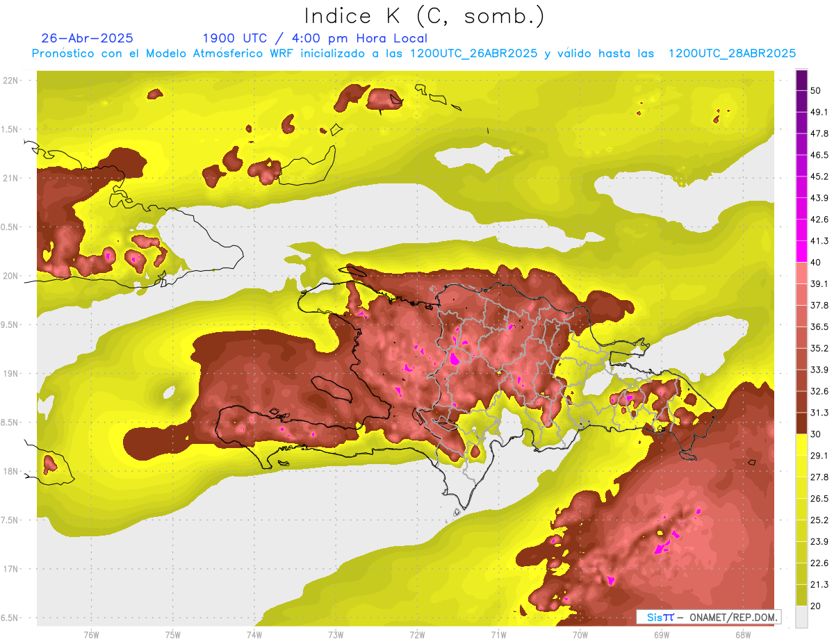Click the "69W" longitude label
This screenshot has width=834, height=644.
click(x=662, y=634)
